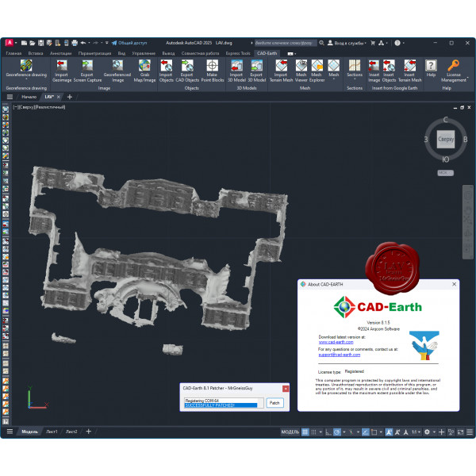Viewport: 476px width, 476px height.
Task: Click the Plot printer icon in quick access toolbar
Action: (x=75, y=43)
